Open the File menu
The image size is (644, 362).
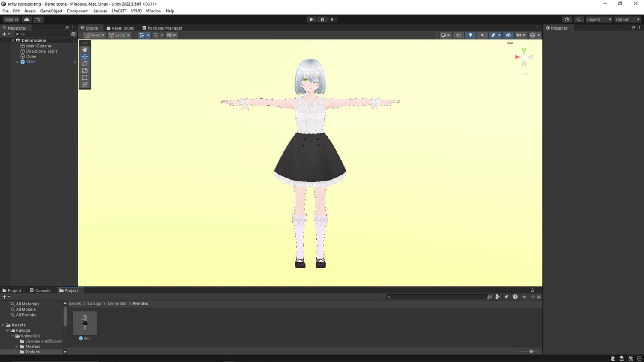(x=5, y=11)
